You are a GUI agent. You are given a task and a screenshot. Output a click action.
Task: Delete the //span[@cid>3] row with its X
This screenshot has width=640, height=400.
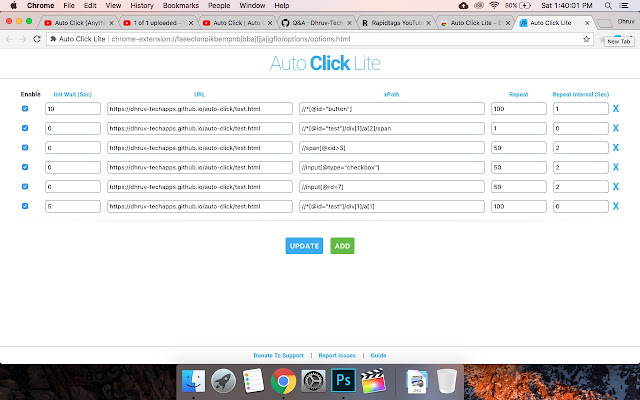click(616, 148)
